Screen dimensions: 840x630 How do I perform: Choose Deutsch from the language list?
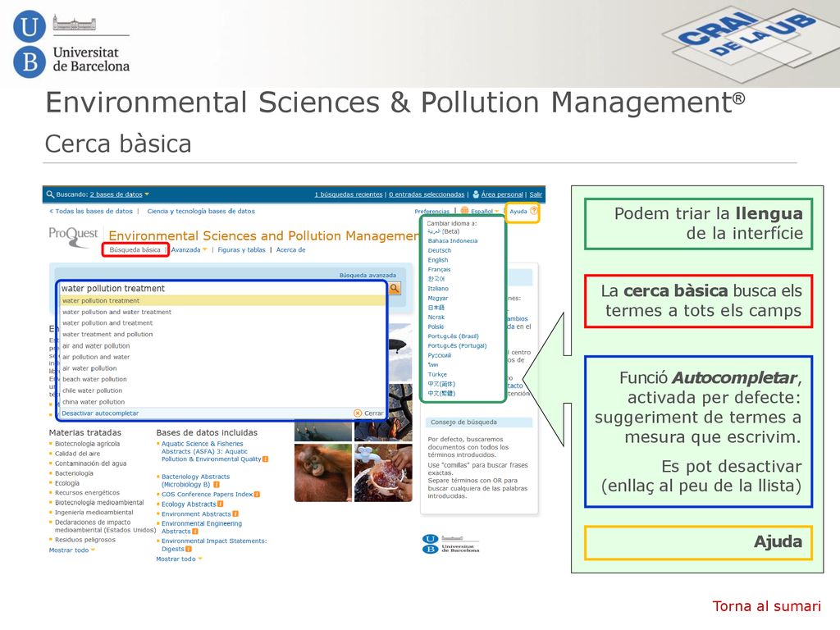[440, 250]
